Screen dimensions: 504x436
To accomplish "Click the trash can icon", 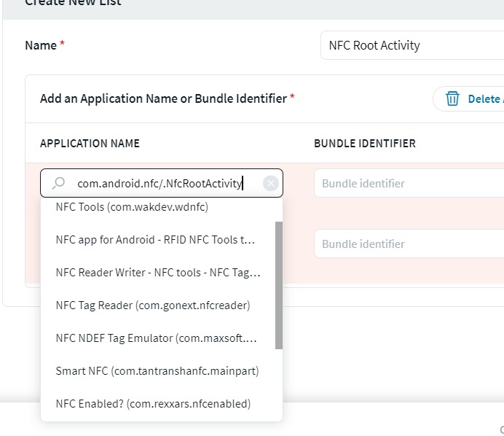I will pos(452,98).
